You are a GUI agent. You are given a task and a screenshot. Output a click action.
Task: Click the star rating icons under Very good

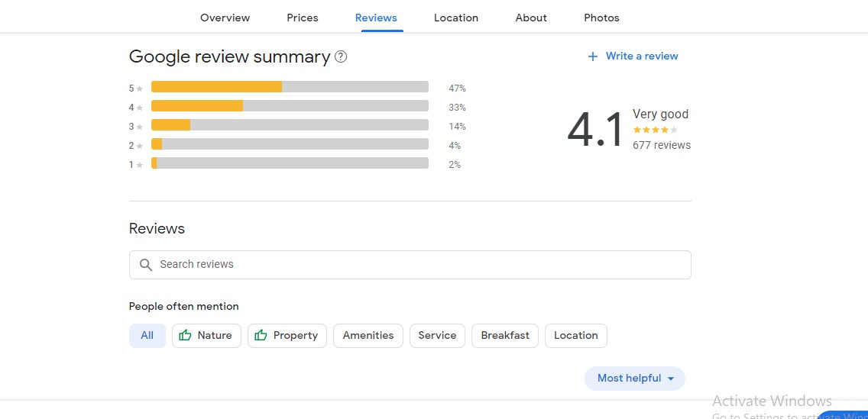pyautogui.click(x=655, y=130)
